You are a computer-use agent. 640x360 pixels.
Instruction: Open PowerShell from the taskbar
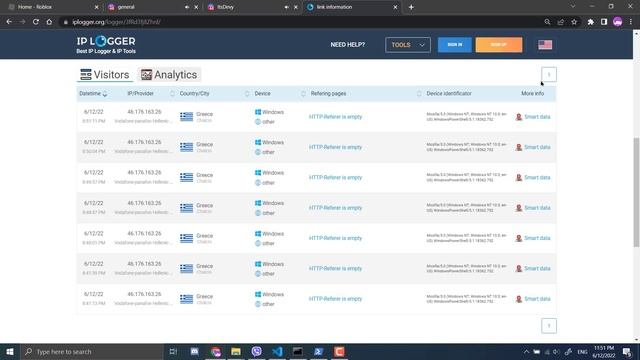318,351
